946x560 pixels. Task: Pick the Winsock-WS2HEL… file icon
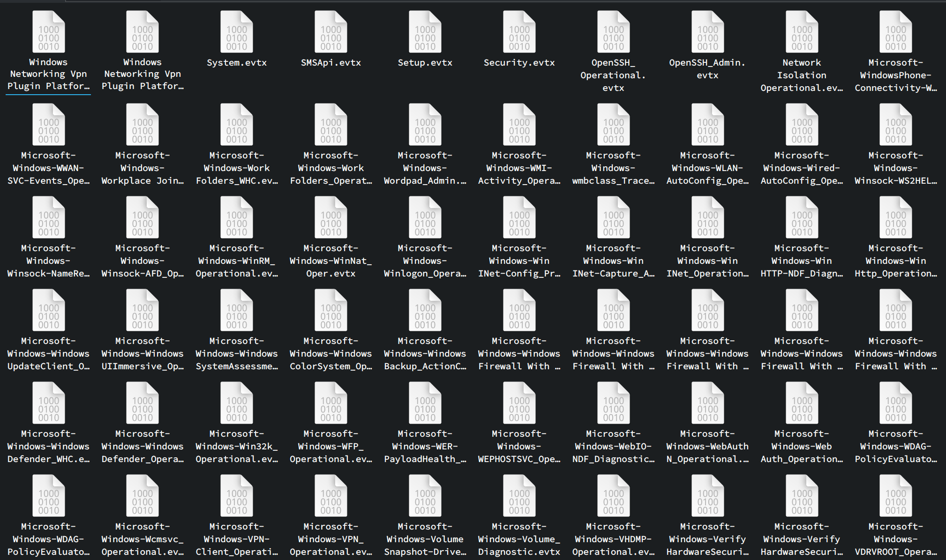coord(896,125)
